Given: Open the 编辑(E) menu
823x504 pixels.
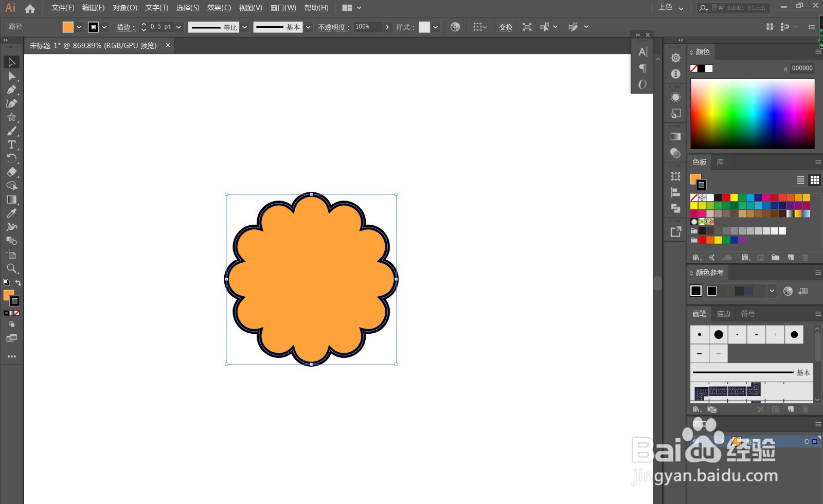Looking at the screenshot, I should coord(93,8).
